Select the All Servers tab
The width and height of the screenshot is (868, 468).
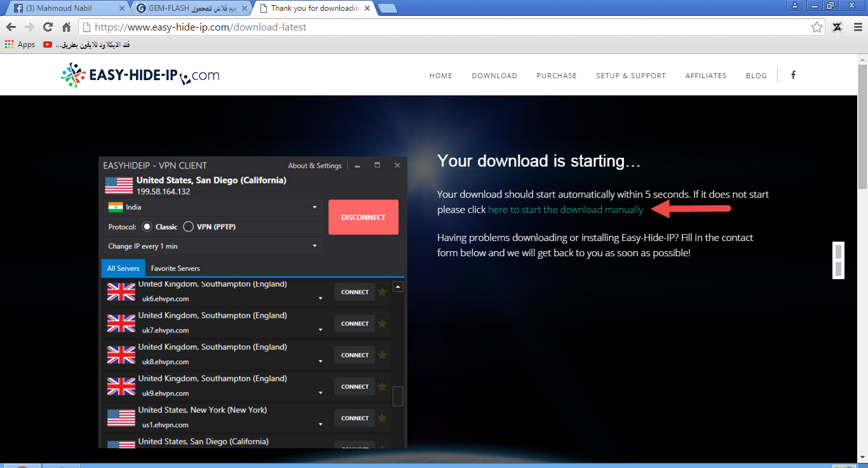tap(123, 268)
